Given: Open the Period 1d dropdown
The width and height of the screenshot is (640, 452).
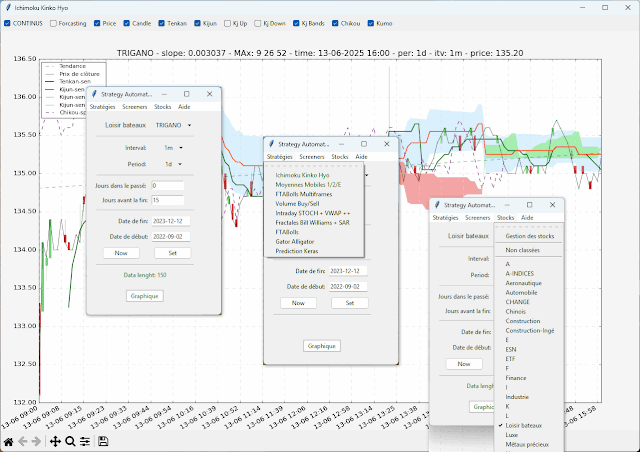Looking at the screenshot, I should tap(173, 164).
